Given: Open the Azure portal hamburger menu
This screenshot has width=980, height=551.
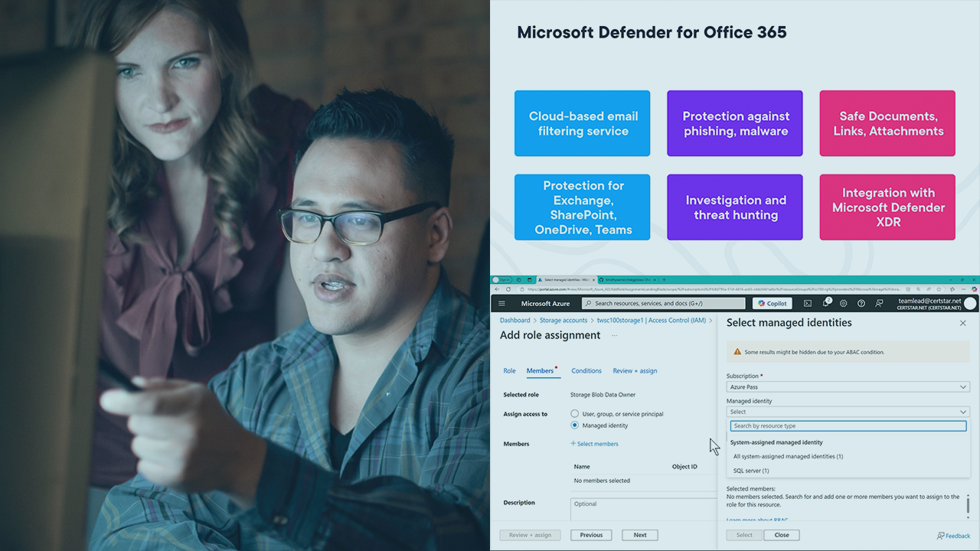Looking at the screenshot, I should pos(501,304).
